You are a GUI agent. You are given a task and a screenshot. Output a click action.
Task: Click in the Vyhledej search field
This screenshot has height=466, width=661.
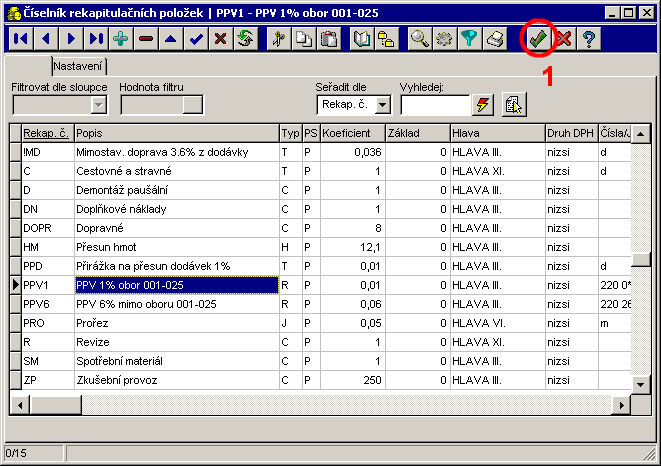point(434,104)
